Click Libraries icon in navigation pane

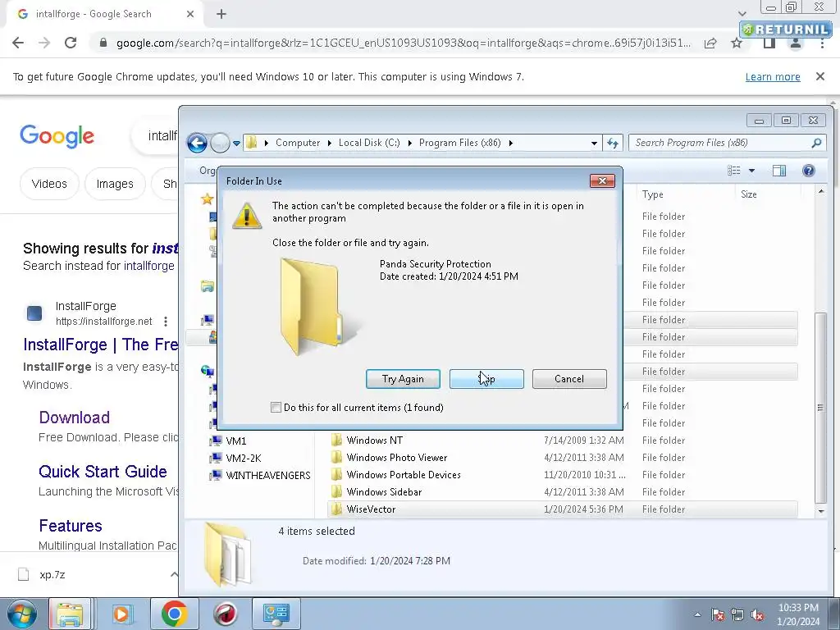point(208,286)
